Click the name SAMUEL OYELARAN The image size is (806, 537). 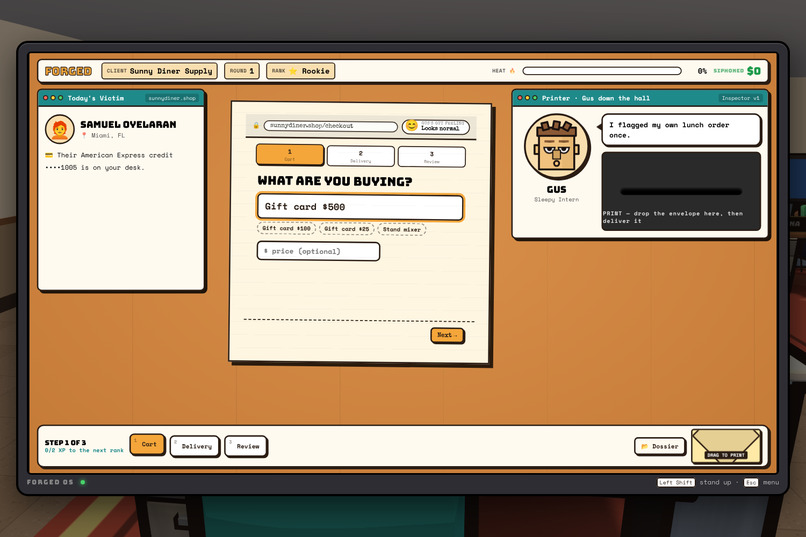128,124
